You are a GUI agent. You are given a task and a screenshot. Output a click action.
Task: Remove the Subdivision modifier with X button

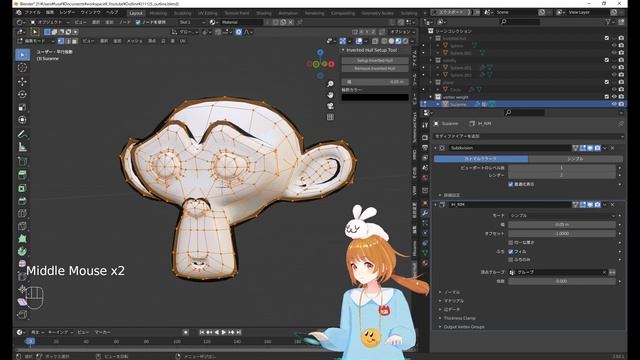[x=613, y=148]
